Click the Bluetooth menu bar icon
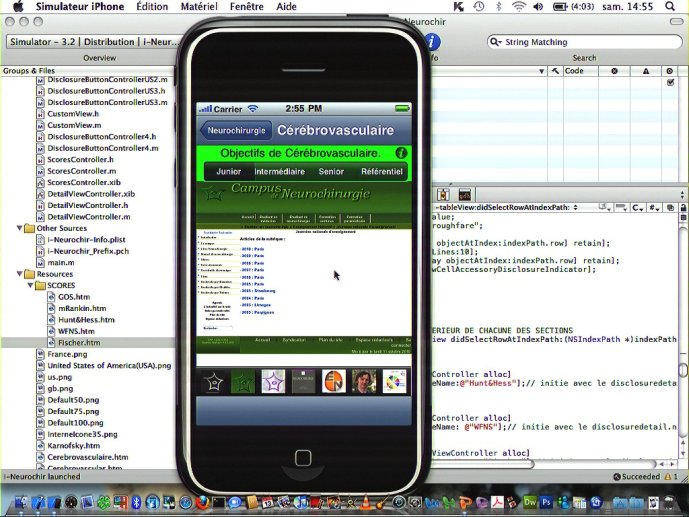This screenshot has width=689, height=517. 499,6
